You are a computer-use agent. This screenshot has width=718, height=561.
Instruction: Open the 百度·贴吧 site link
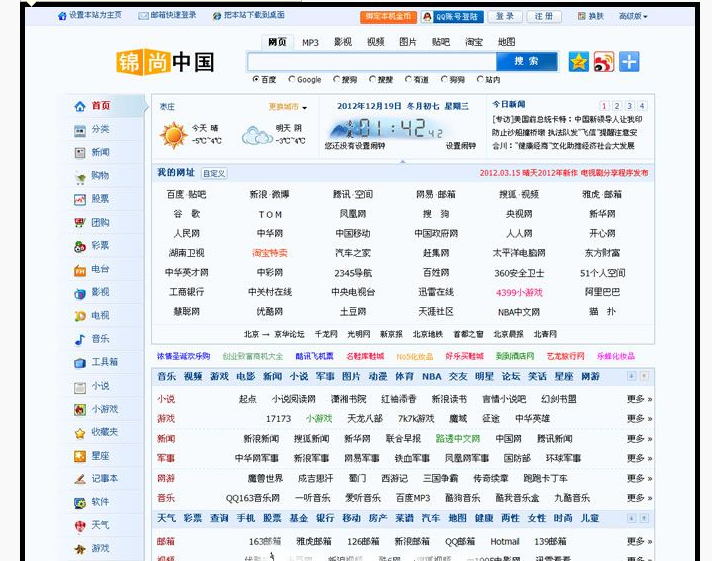click(186, 195)
